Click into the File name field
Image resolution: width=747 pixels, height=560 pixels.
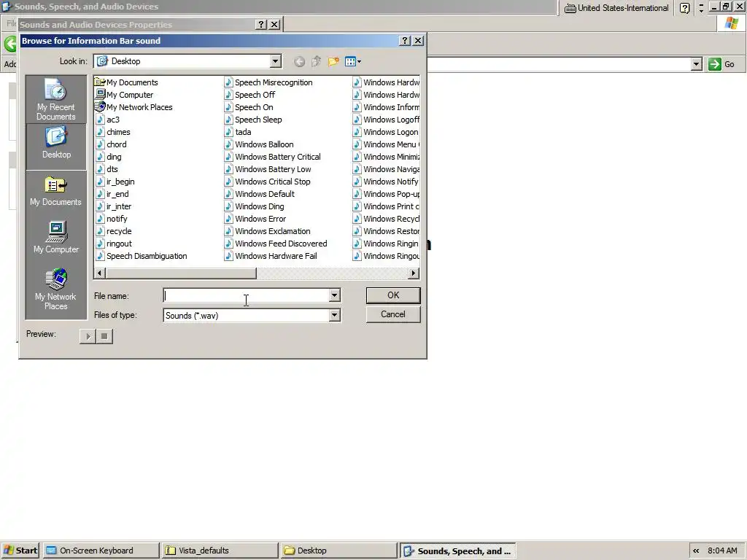tap(247, 296)
